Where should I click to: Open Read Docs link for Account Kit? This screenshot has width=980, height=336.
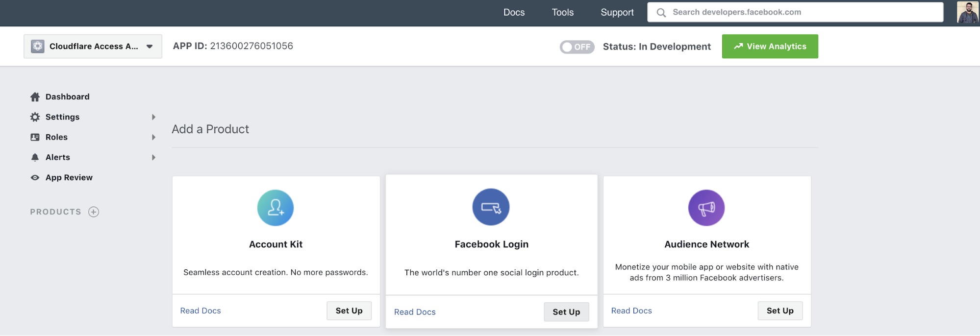(201, 311)
